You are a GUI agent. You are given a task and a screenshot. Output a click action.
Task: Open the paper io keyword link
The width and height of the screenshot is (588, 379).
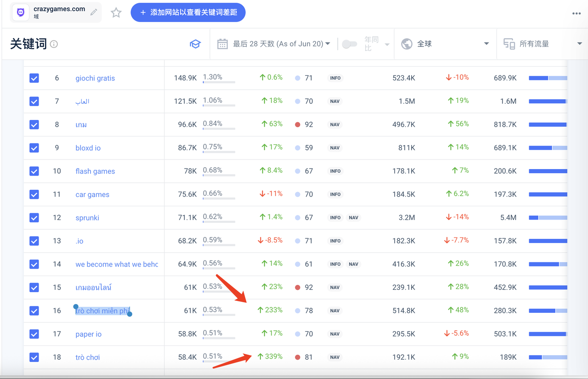pyautogui.click(x=88, y=334)
